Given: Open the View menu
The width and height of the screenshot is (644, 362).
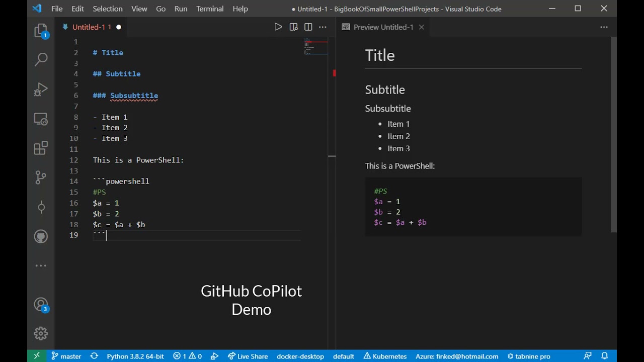Looking at the screenshot, I should 139,9.
